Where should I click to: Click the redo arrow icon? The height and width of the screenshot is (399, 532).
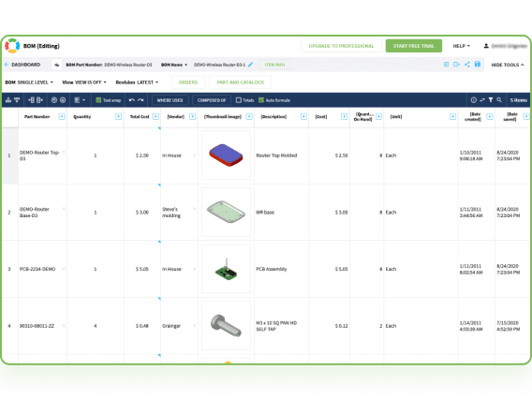pyautogui.click(x=140, y=100)
